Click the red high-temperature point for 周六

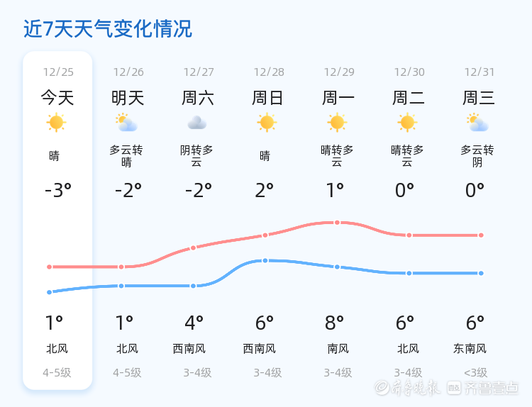point(193,248)
